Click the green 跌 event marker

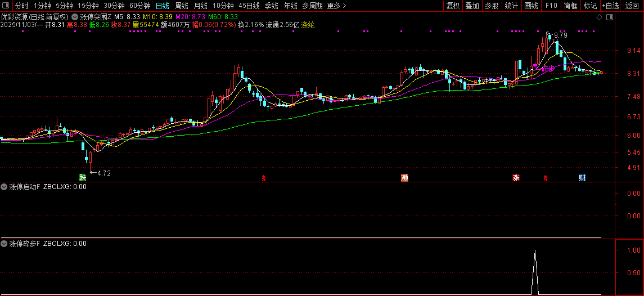click(x=83, y=178)
